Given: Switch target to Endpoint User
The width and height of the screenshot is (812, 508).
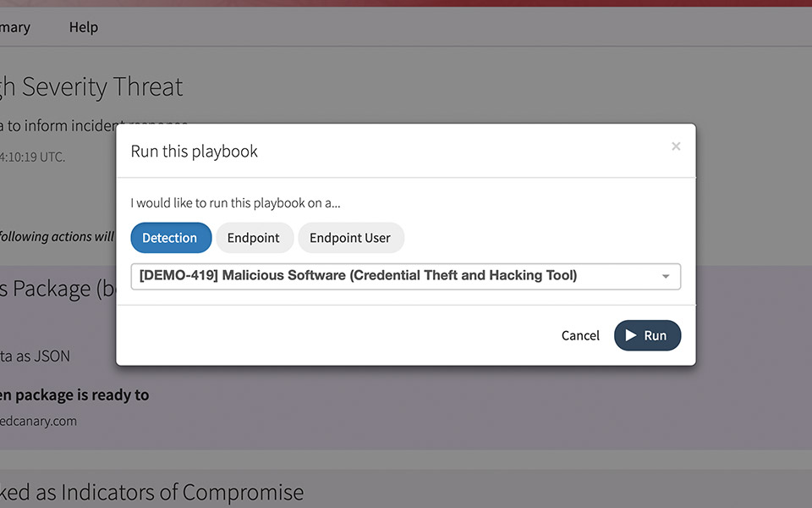Looking at the screenshot, I should (x=350, y=238).
